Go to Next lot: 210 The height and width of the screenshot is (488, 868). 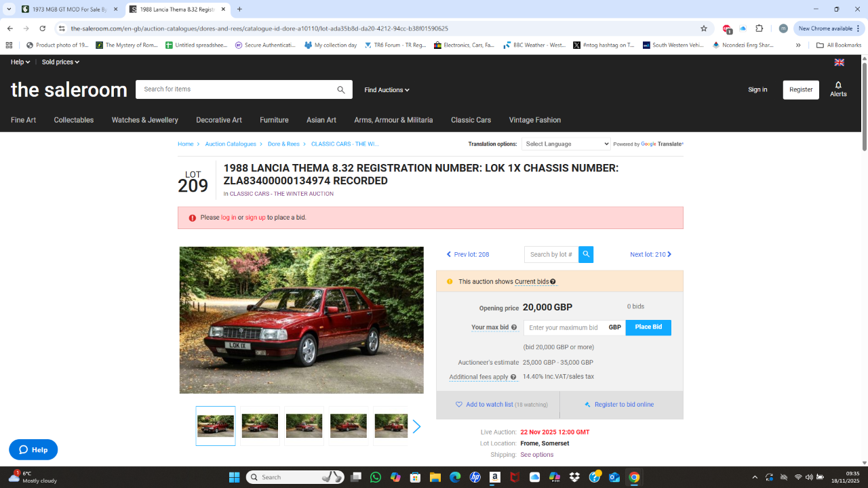tap(650, 255)
